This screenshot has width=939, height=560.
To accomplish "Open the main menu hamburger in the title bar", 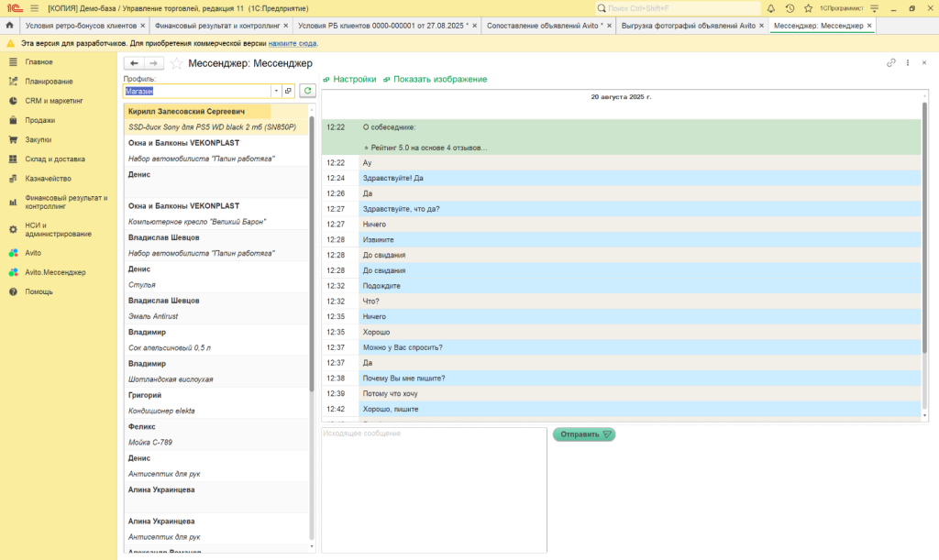I will click(x=35, y=8).
